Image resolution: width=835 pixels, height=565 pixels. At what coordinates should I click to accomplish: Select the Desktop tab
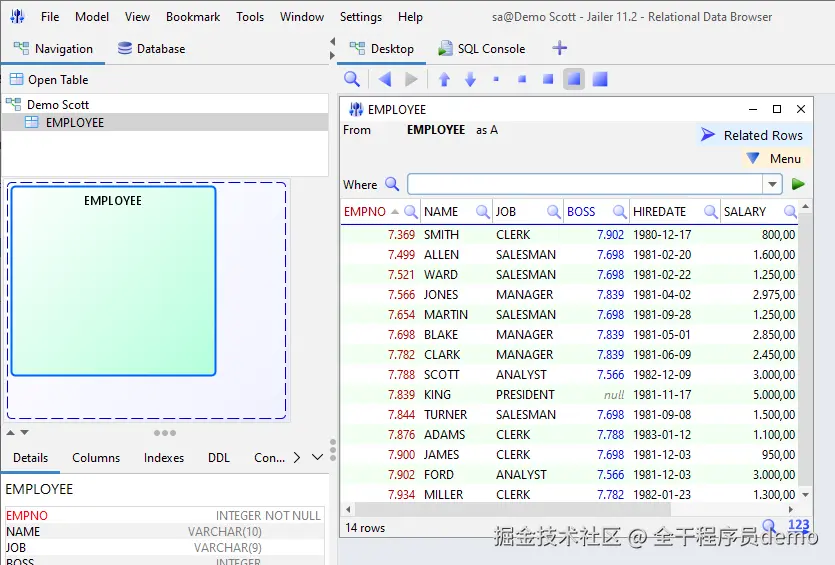pos(381,48)
